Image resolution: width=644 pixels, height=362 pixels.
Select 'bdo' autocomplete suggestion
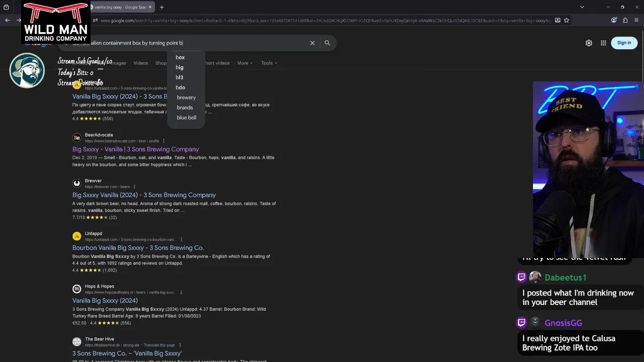tap(181, 87)
